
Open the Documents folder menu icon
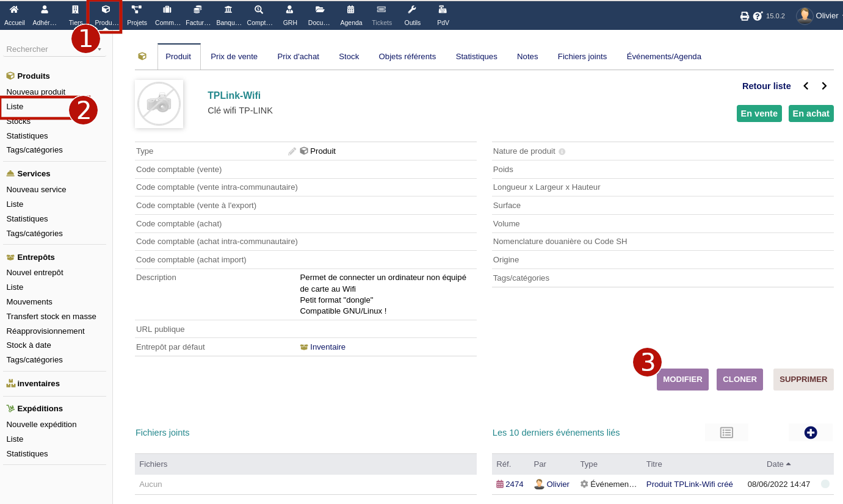point(320,10)
